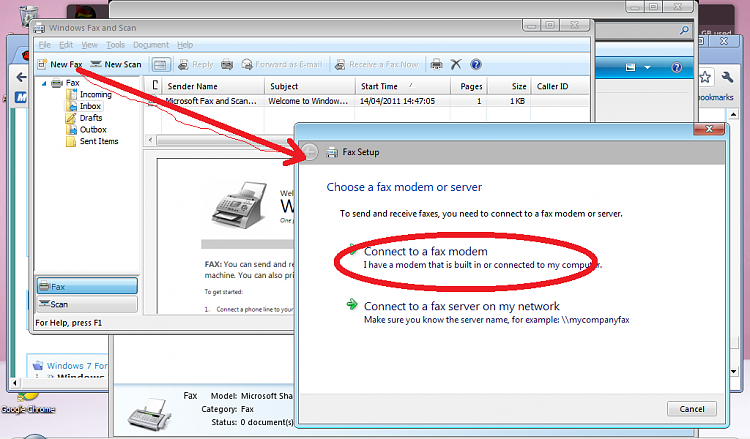Click Forward as E-mail button
Screen dimensions: 750x439
[x=282, y=65]
